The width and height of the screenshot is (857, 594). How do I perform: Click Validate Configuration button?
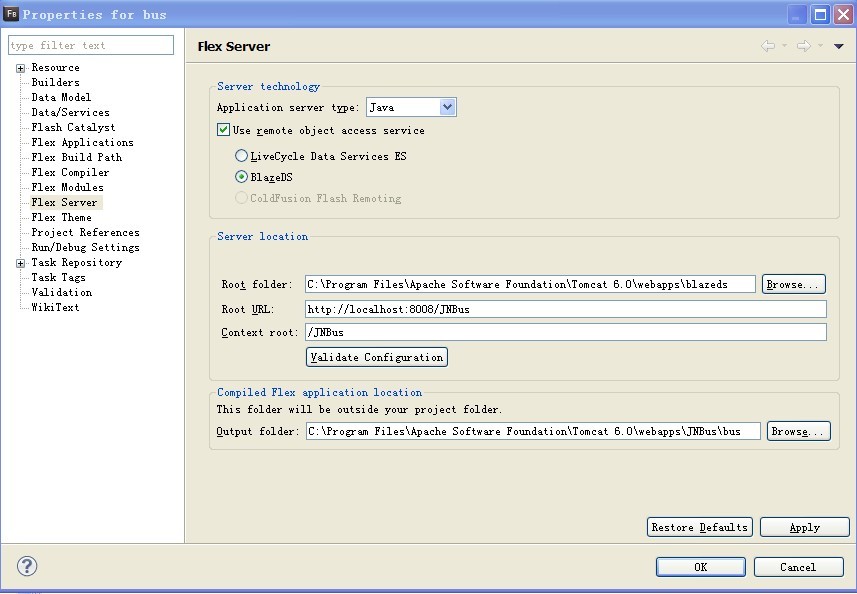(x=377, y=357)
